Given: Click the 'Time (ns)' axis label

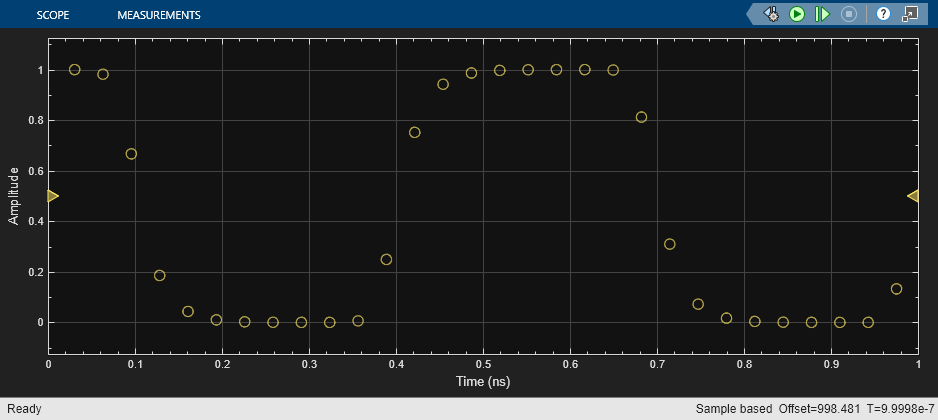Looking at the screenshot, I should [483, 381].
